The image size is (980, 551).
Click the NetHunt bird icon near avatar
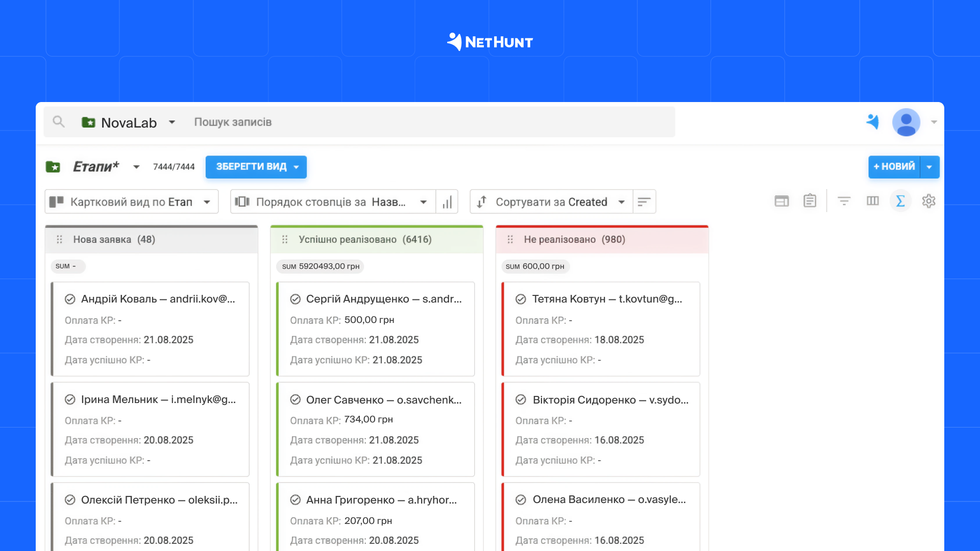(873, 122)
